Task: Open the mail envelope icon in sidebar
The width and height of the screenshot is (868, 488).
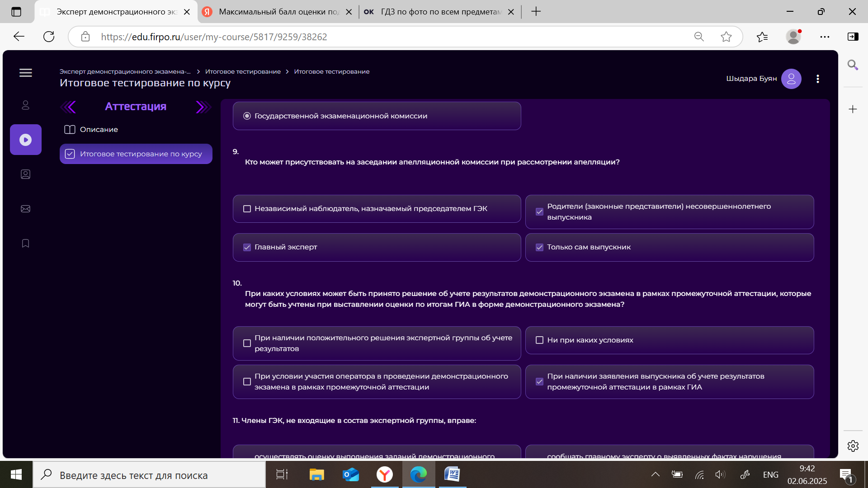Action: click(x=26, y=209)
